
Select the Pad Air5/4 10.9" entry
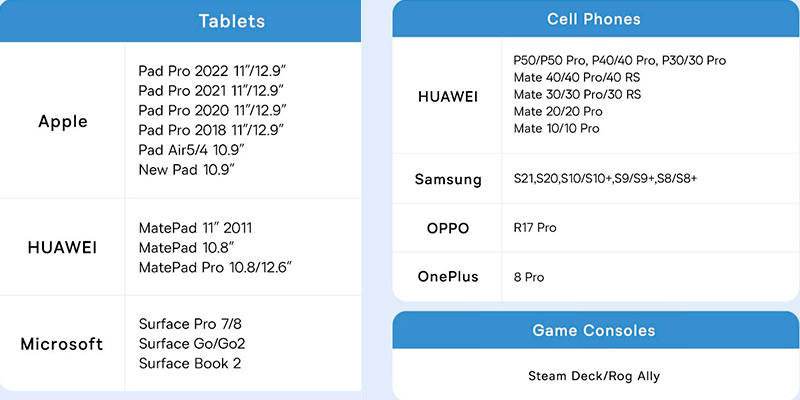point(191,149)
